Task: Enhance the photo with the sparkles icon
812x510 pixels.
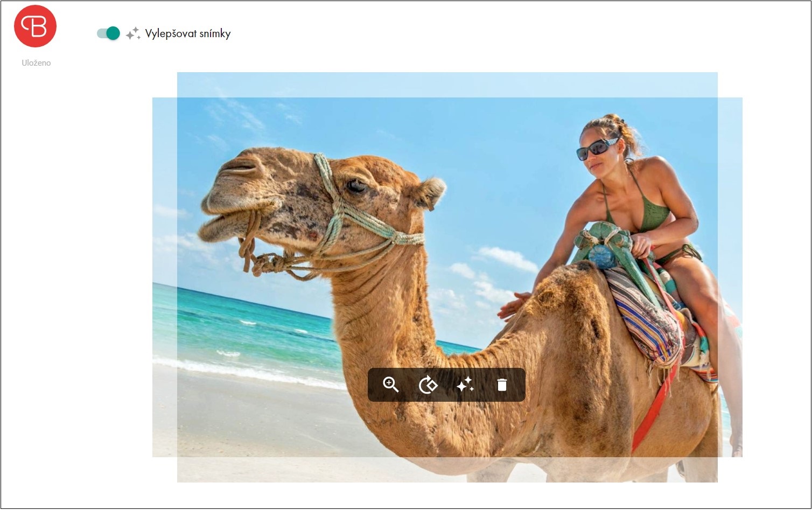Action: click(465, 385)
